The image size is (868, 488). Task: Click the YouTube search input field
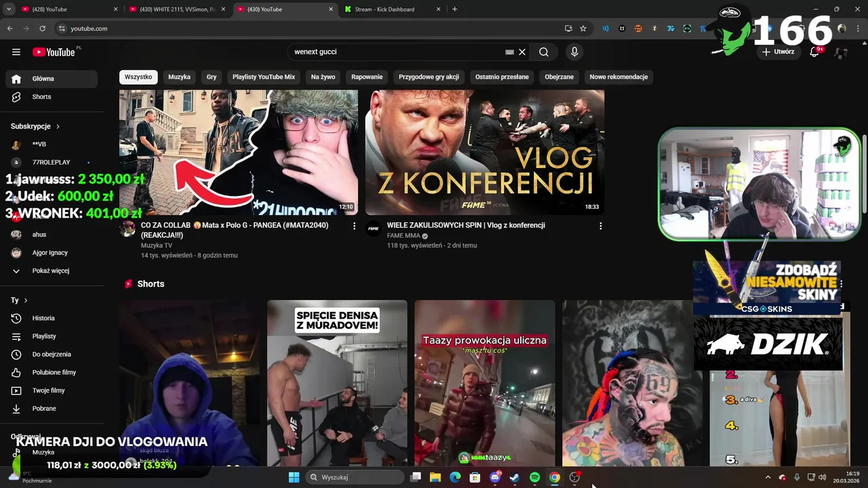point(397,52)
